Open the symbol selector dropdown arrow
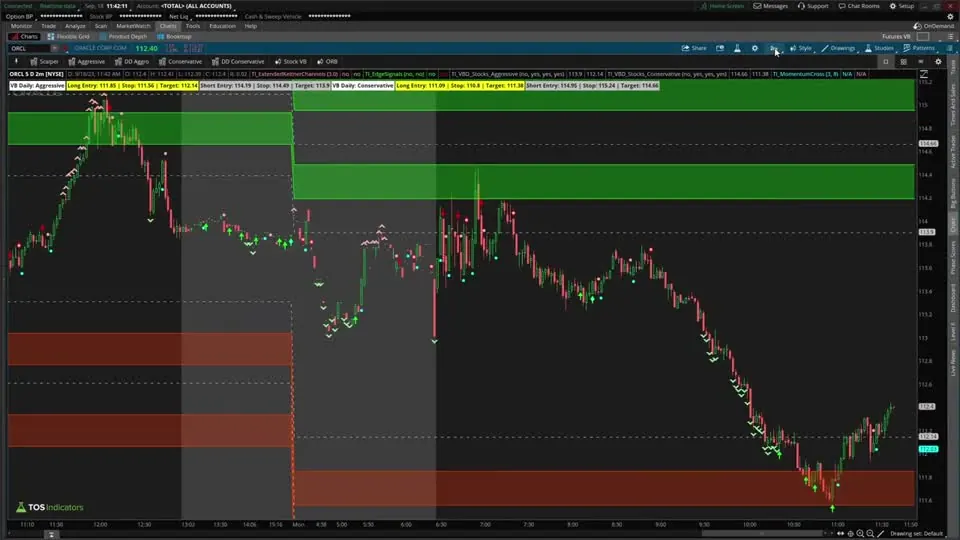 [54, 48]
